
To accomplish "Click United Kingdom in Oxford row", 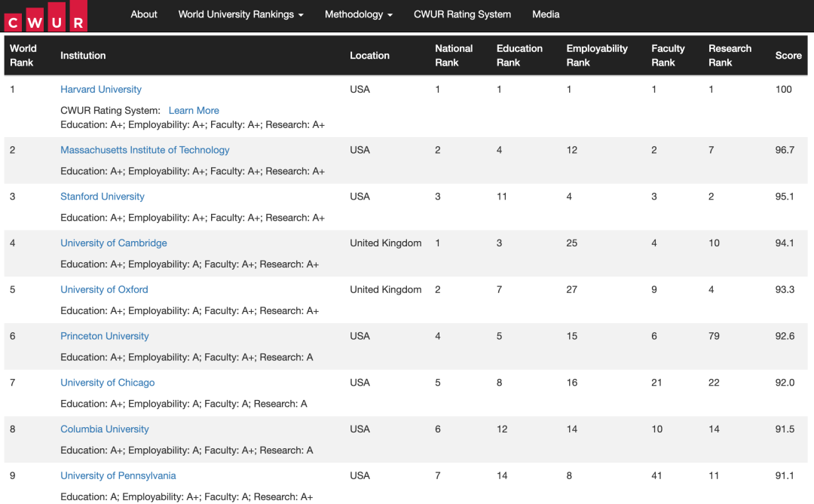I will (386, 289).
